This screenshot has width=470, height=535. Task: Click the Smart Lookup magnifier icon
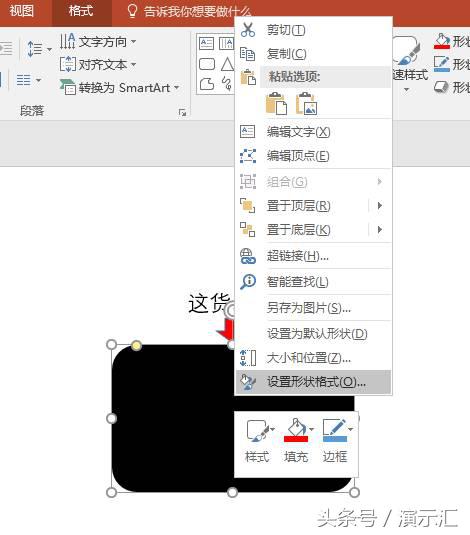pos(248,282)
